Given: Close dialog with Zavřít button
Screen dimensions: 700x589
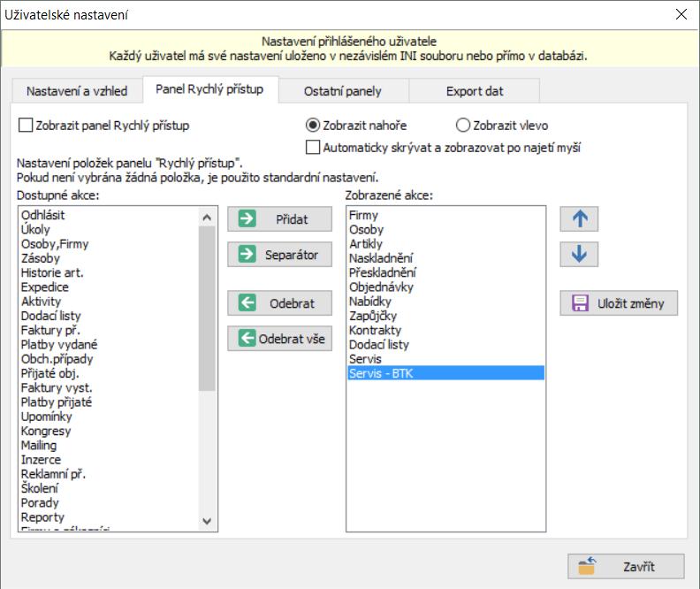Looking at the screenshot, I should point(626,567).
